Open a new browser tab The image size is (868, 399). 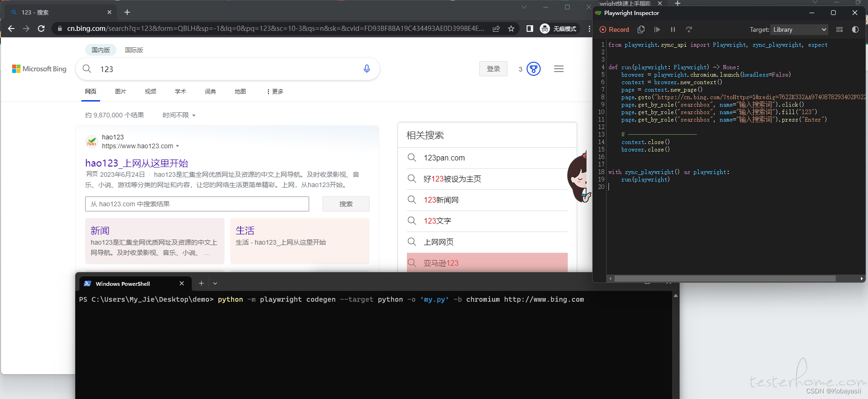coord(127,12)
